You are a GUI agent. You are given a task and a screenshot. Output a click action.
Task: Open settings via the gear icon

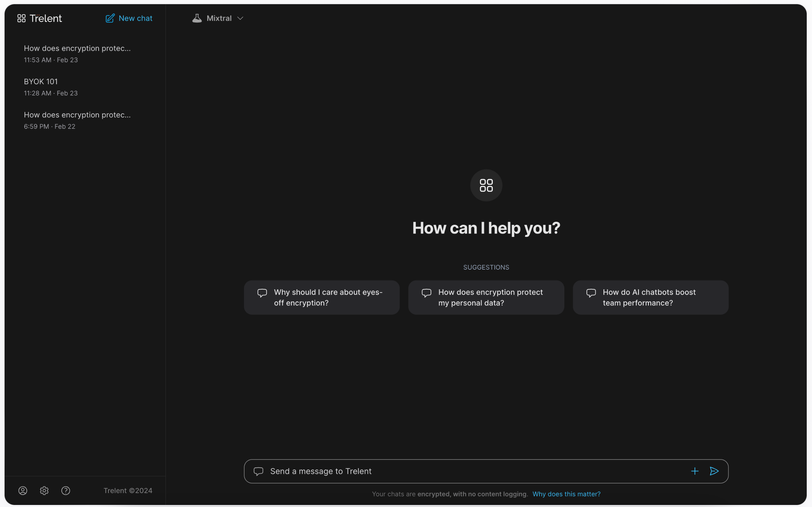(44, 490)
